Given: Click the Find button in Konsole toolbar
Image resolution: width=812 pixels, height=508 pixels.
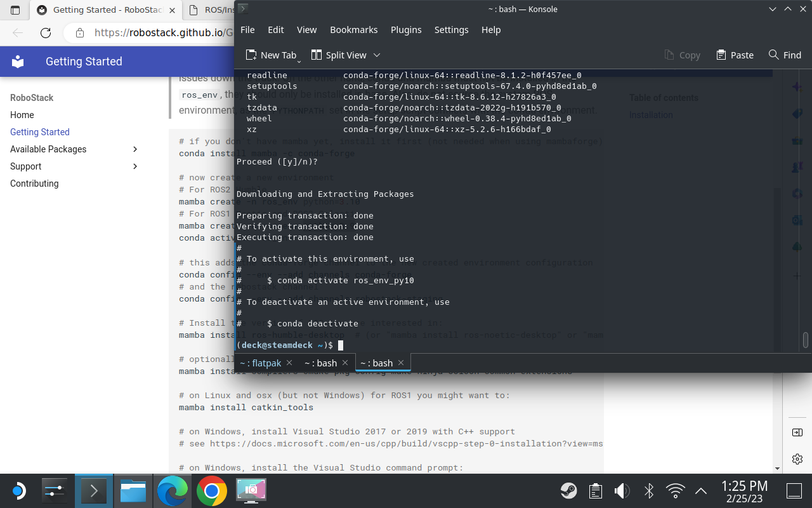Looking at the screenshot, I should [x=785, y=55].
